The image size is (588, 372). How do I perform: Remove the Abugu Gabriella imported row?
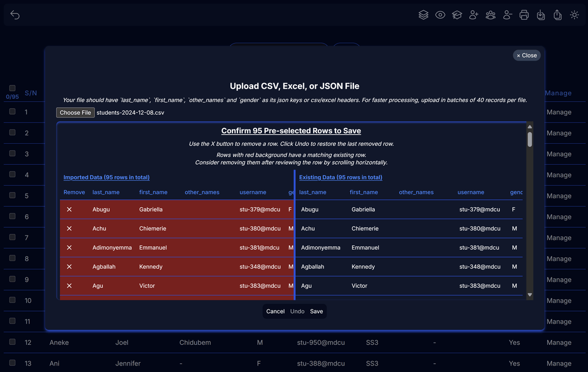point(69,209)
